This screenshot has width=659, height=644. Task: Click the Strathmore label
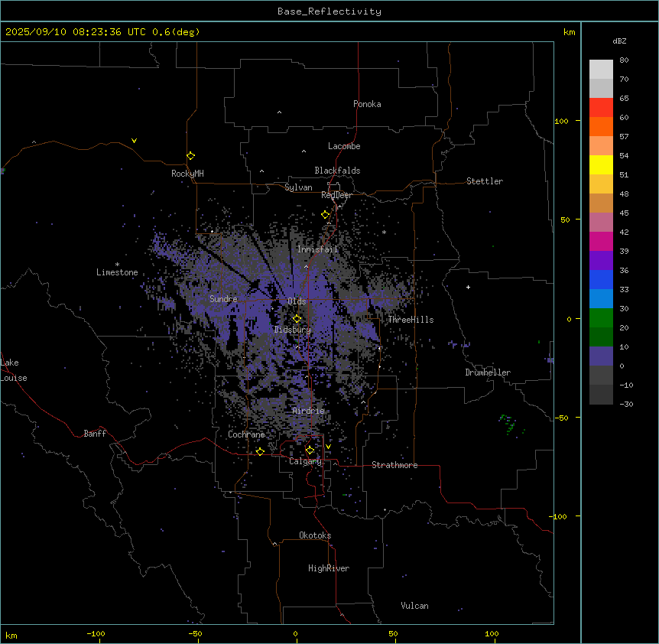point(394,465)
